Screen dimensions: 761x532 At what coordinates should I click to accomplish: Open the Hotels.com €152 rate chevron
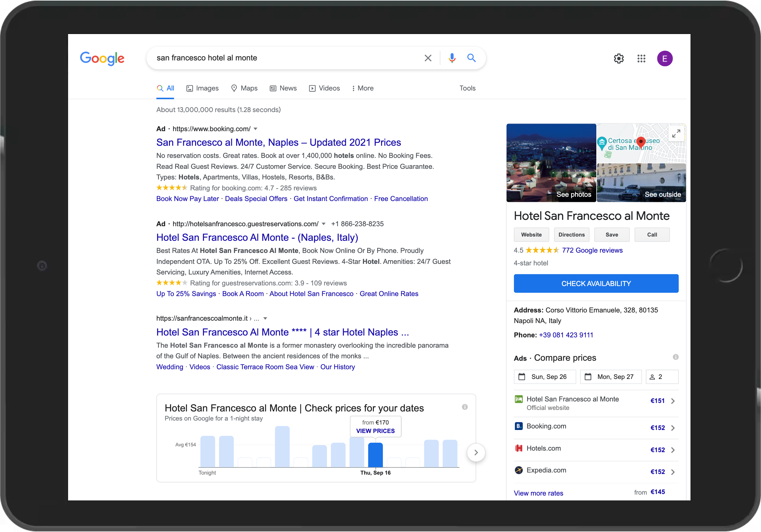[673, 450]
